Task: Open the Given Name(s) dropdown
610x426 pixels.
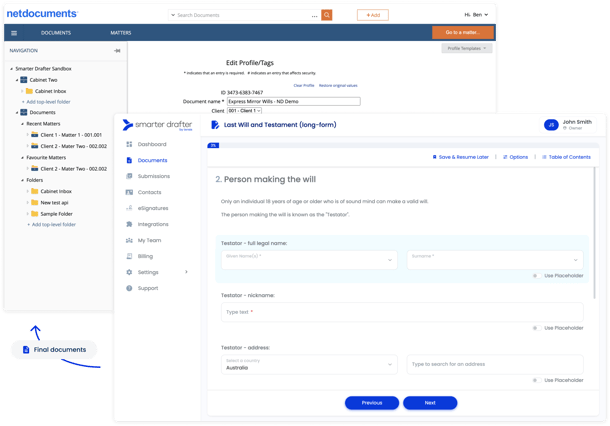Action: pyautogui.click(x=309, y=260)
